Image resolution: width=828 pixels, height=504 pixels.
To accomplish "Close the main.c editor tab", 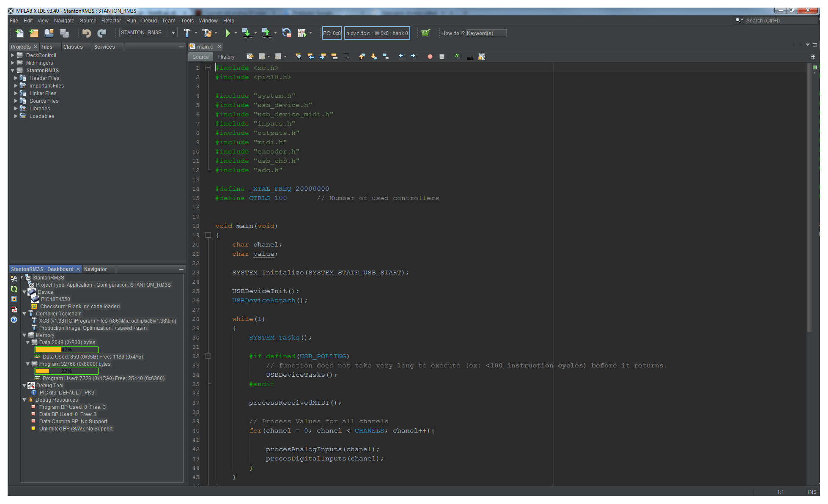I will [219, 47].
